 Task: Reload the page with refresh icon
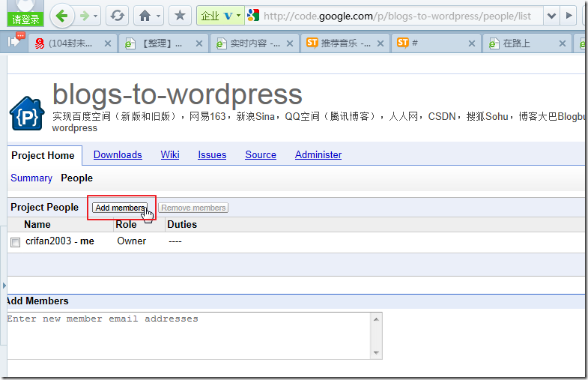(x=117, y=16)
